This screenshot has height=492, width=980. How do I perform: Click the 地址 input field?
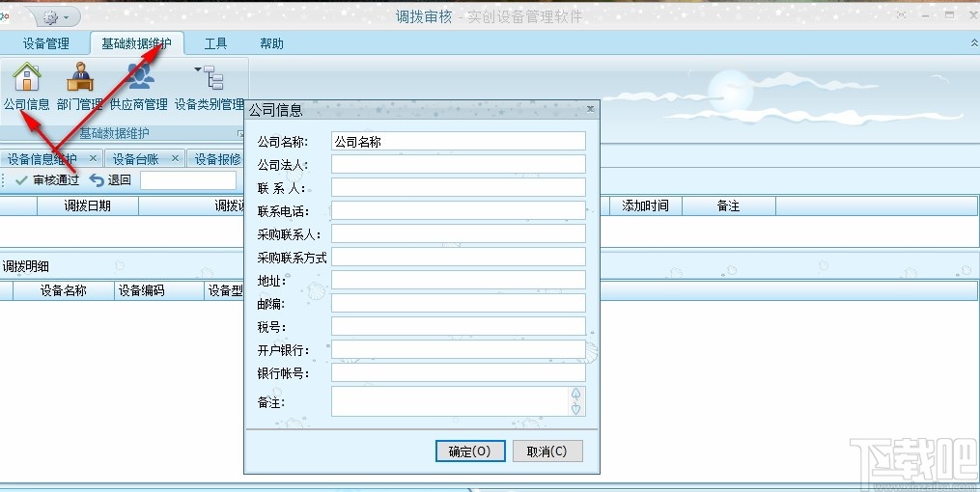[x=458, y=280]
